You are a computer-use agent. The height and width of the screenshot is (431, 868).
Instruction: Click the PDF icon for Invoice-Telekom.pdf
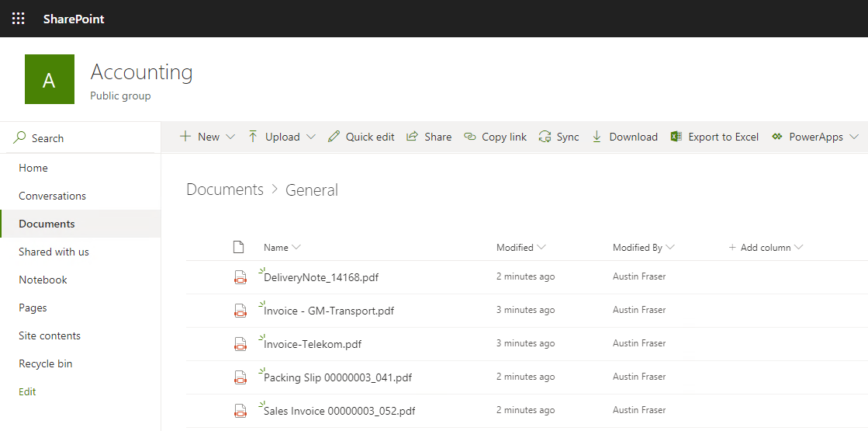[x=240, y=344]
